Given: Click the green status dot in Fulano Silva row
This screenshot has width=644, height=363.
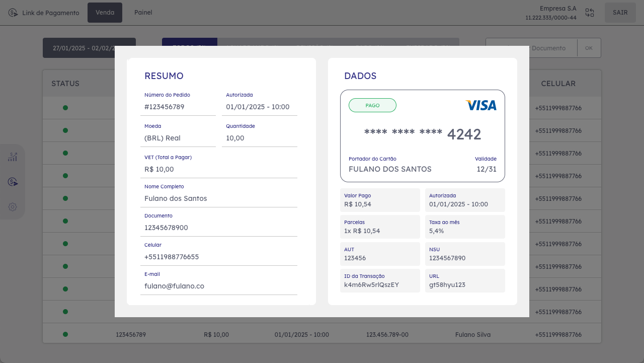Looking at the screenshot, I should point(65,334).
